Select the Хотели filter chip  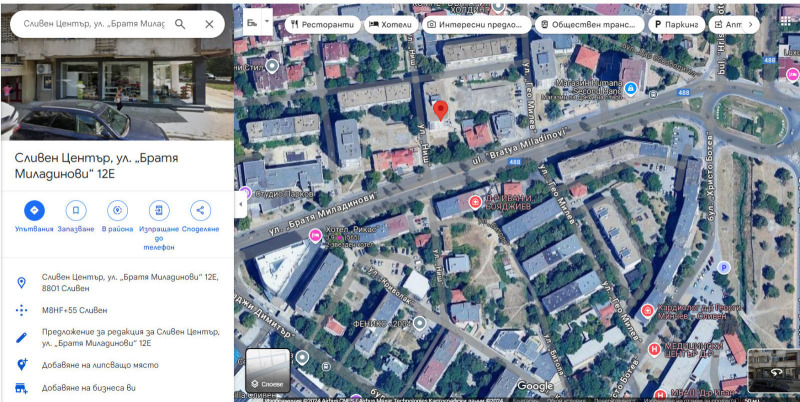[391, 24]
